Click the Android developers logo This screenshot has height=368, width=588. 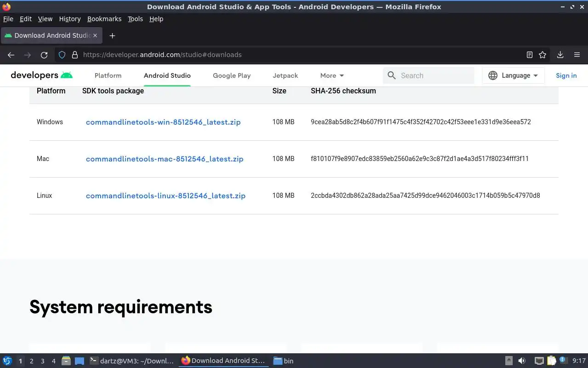point(42,75)
